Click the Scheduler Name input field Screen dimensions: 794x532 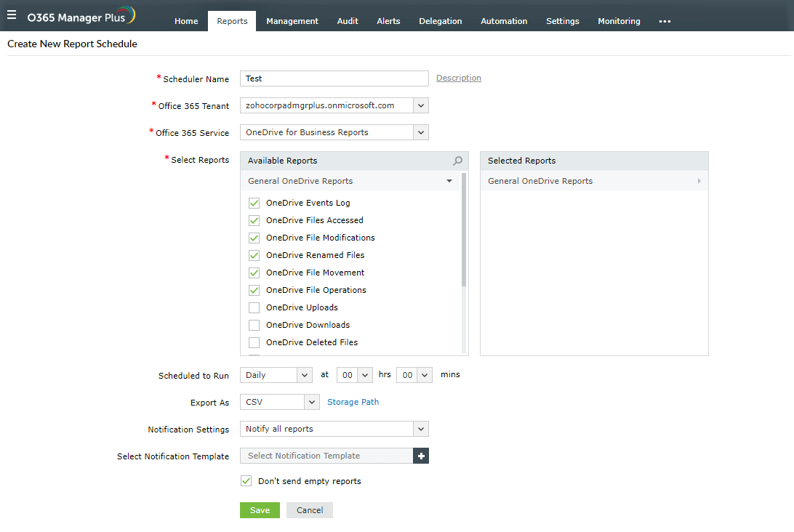pos(334,78)
